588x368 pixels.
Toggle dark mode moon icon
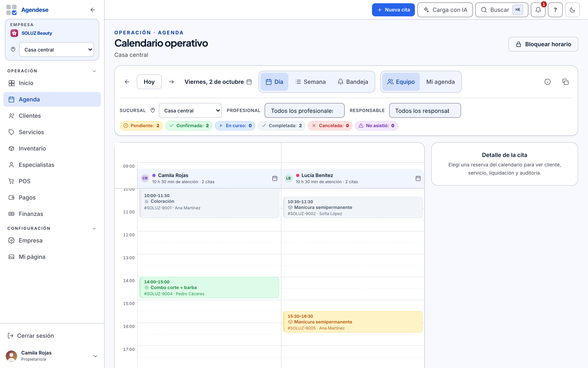(x=572, y=10)
